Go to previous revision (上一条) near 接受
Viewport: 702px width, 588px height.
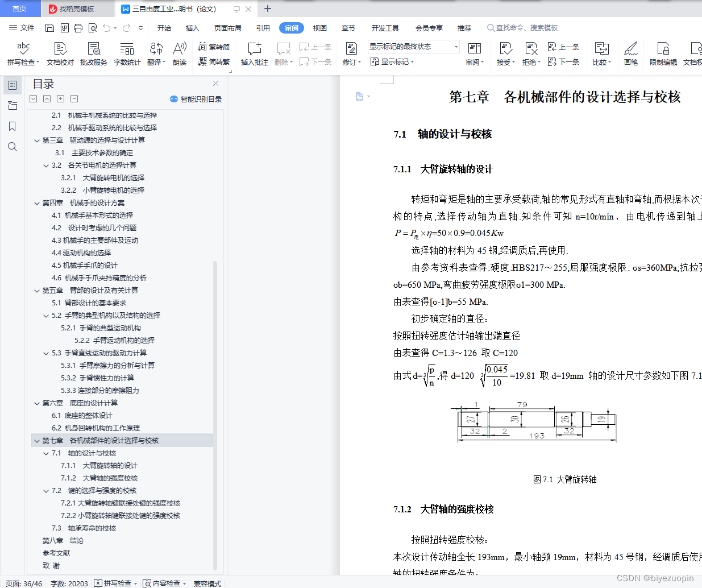tap(563, 47)
